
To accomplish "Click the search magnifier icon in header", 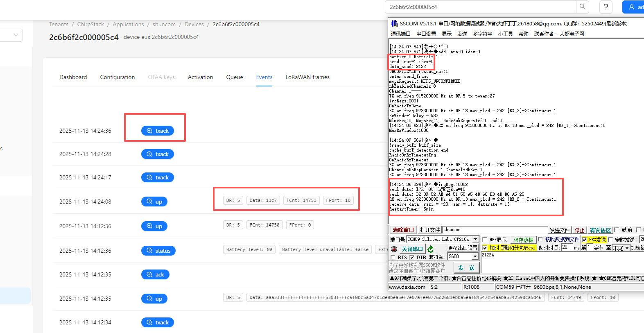I will (582, 7).
